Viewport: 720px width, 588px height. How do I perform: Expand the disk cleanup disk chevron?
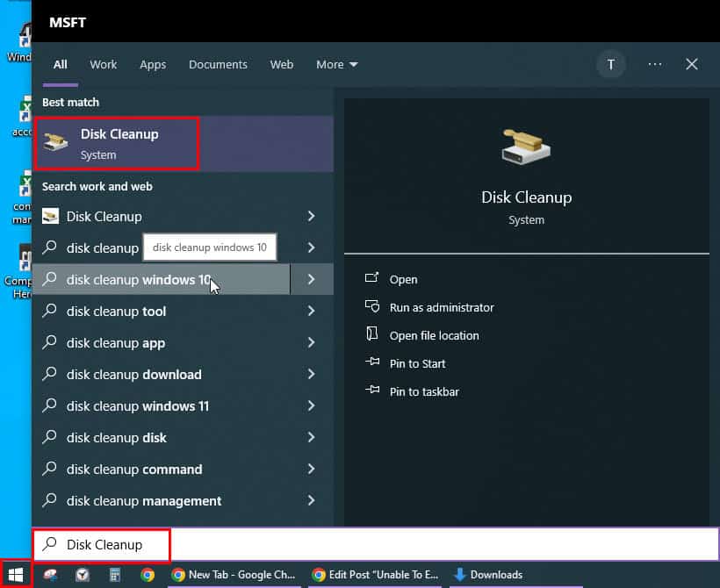(312, 437)
